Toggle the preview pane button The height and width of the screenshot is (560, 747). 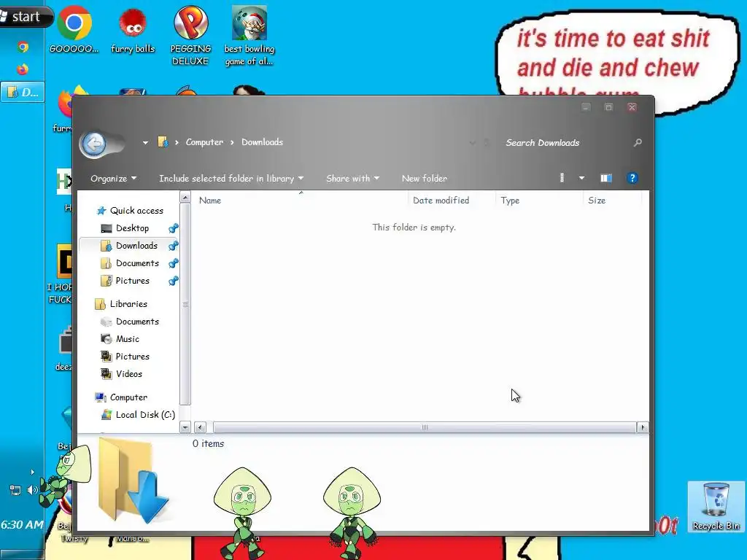(x=606, y=178)
